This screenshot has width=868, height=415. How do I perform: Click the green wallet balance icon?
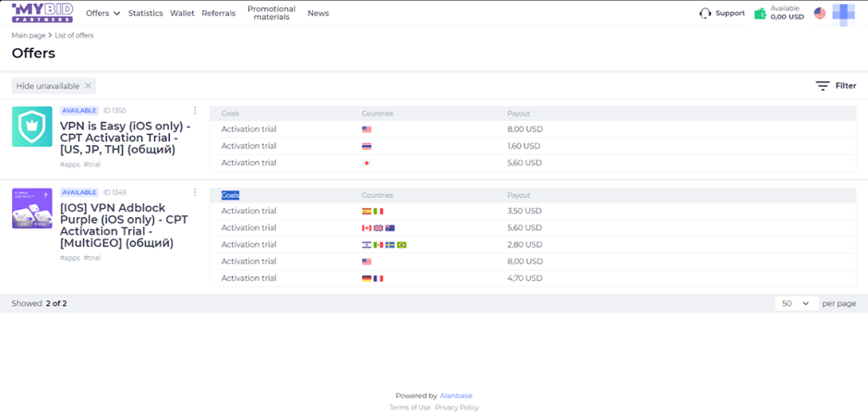pyautogui.click(x=760, y=13)
